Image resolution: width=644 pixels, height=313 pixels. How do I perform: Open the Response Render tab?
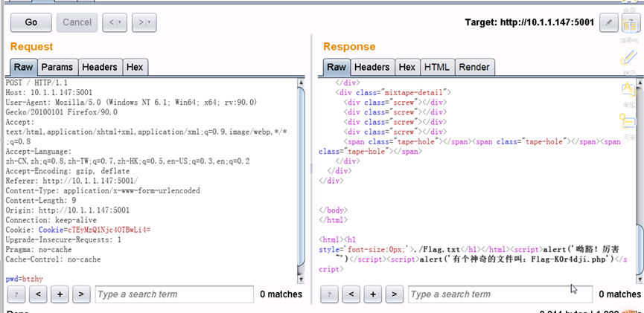point(474,67)
